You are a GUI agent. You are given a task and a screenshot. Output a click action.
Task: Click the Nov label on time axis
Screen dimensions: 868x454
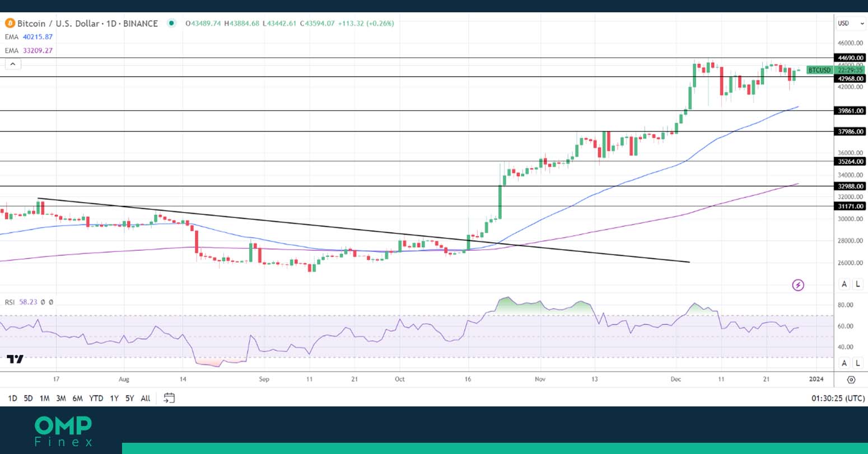click(x=540, y=379)
